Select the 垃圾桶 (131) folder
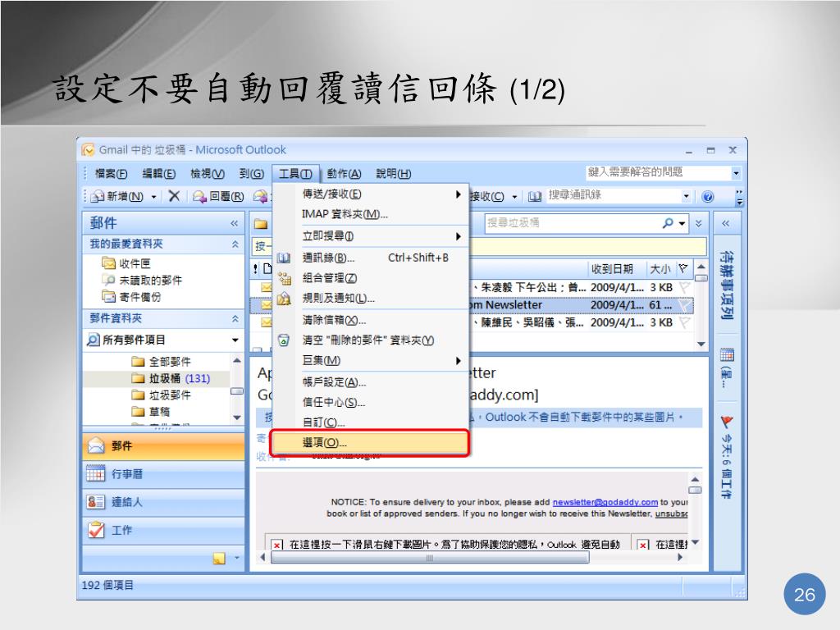 pos(171,379)
